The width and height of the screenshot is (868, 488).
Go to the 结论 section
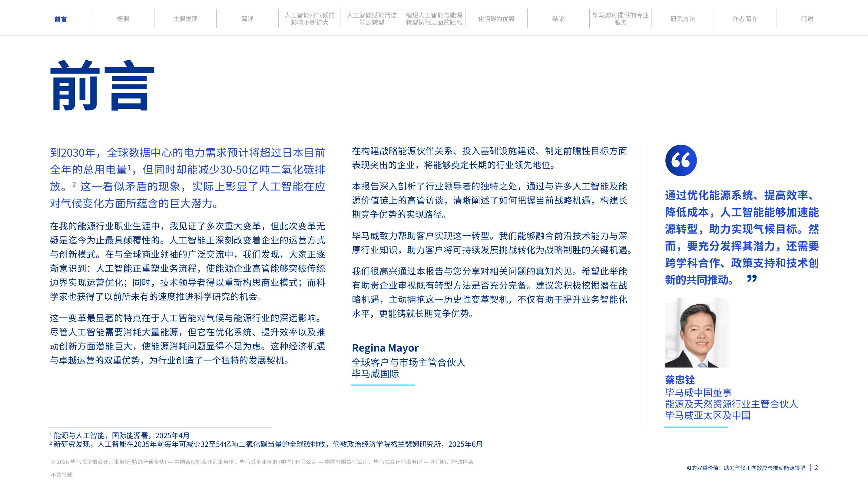(558, 19)
